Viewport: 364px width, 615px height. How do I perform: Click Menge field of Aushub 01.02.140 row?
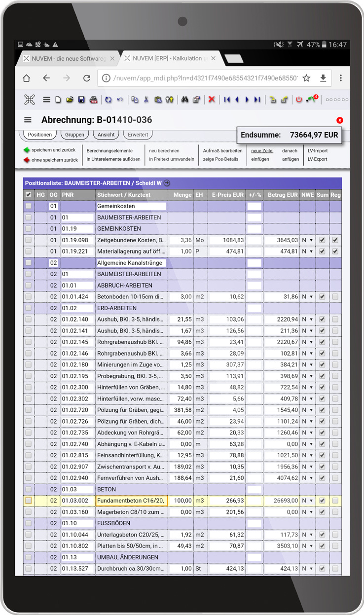181,320
